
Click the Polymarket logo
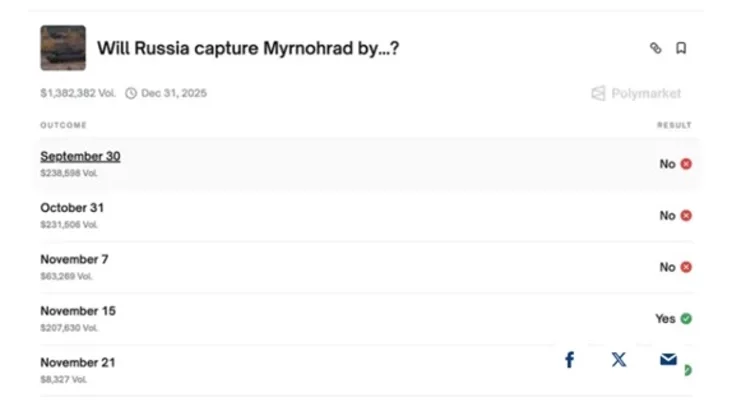point(636,93)
